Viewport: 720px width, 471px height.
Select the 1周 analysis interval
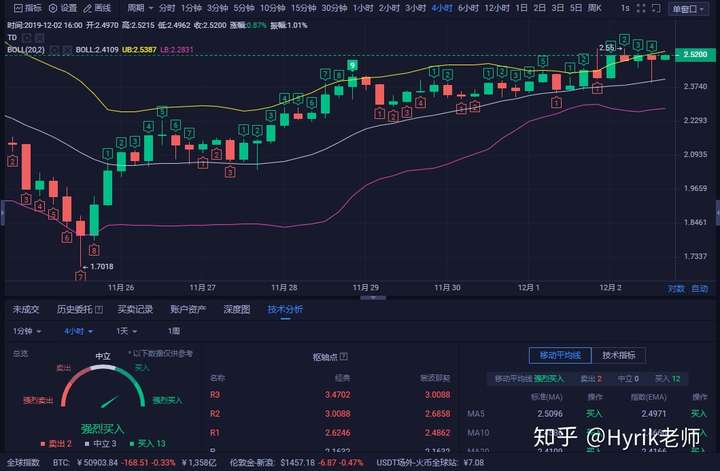pyautogui.click(x=174, y=331)
